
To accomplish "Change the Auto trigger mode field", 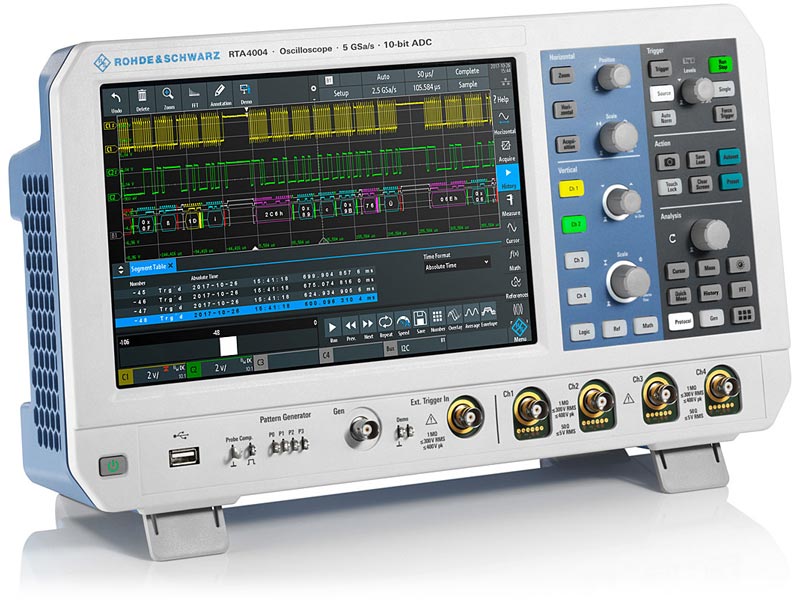I will tap(383, 77).
